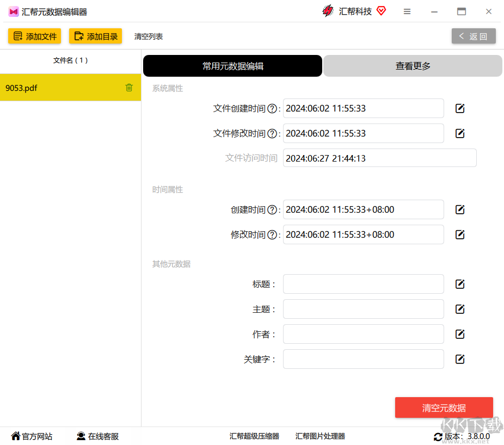Screen dimensions: 504x445
Task: Click the 文件创建时间 value field
Action: (x=363, y=108)
